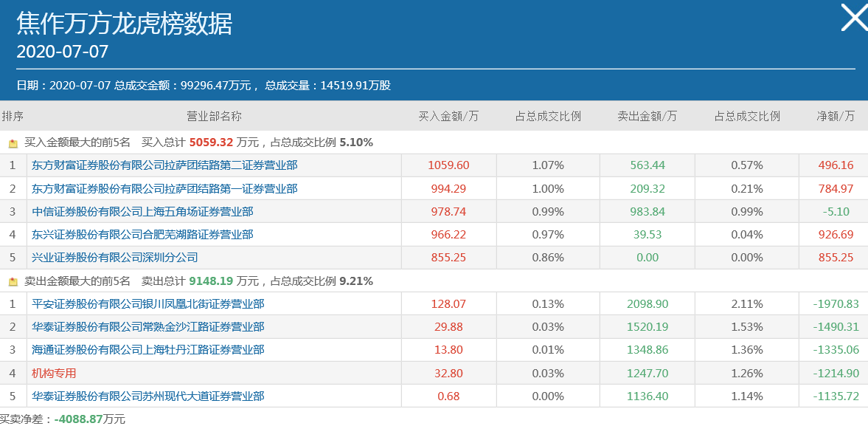Image resolution: width=868 pixels, height=426 pixels.
Task: Select ratio 1.26% in 机构专用 row
Action: [x=747, y=374]
